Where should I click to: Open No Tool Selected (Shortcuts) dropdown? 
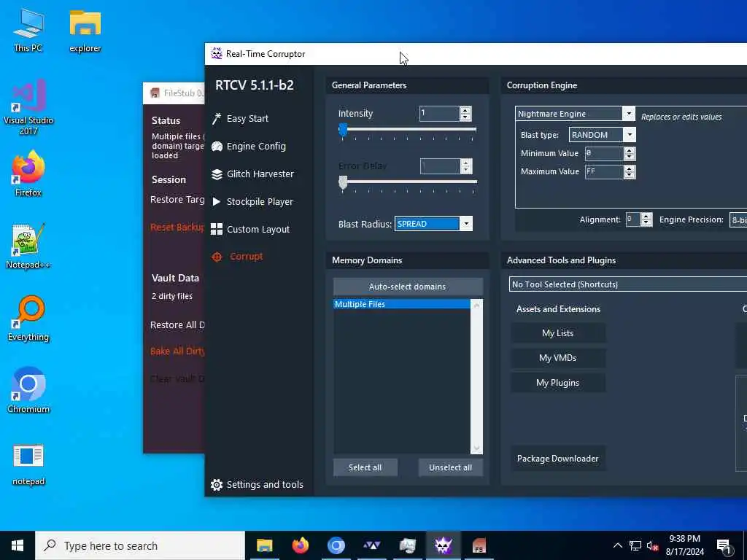point(628,284)
